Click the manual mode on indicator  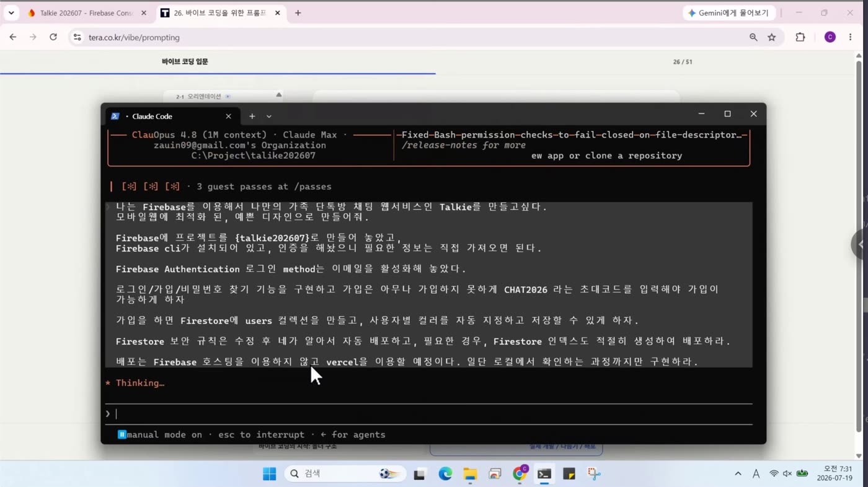160,434
